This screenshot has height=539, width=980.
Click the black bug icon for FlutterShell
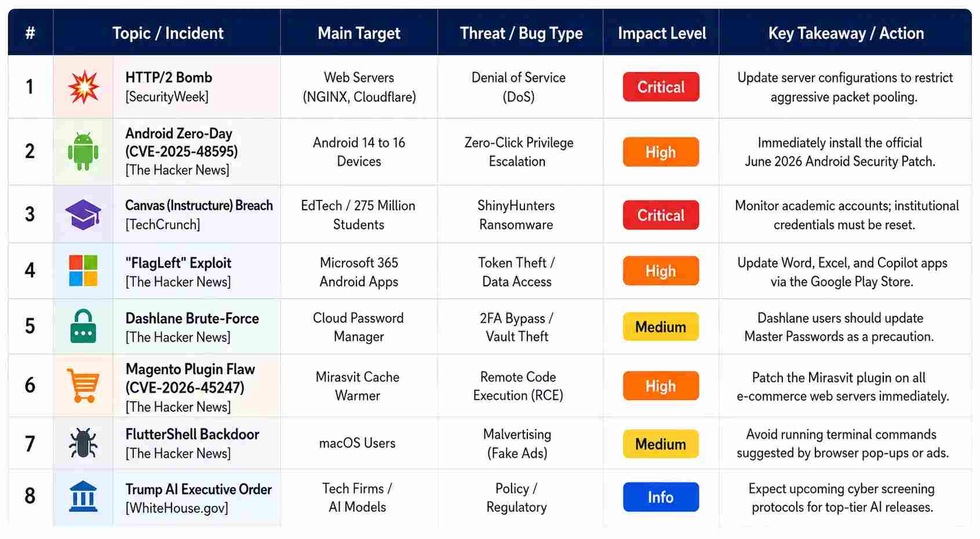coord(83,443)
